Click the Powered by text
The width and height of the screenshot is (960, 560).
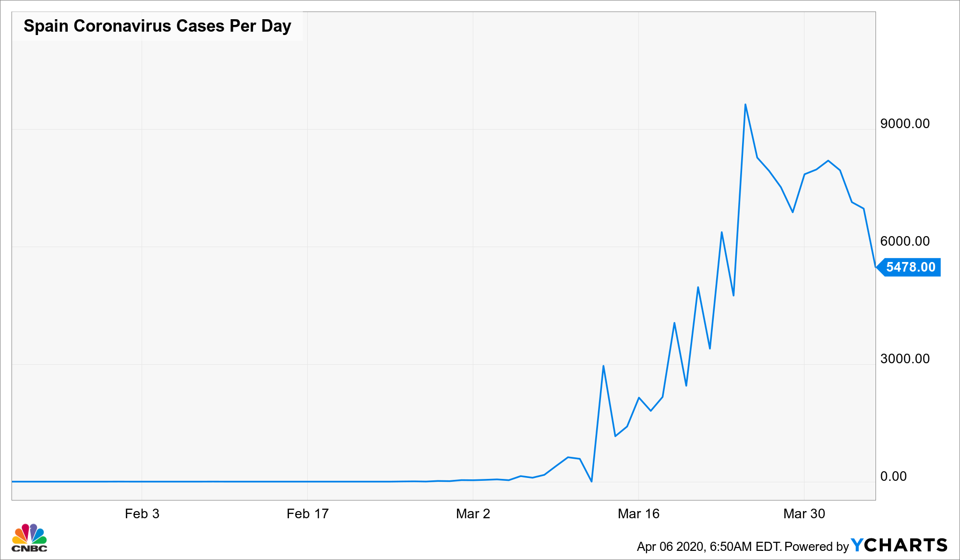point(816,547)
